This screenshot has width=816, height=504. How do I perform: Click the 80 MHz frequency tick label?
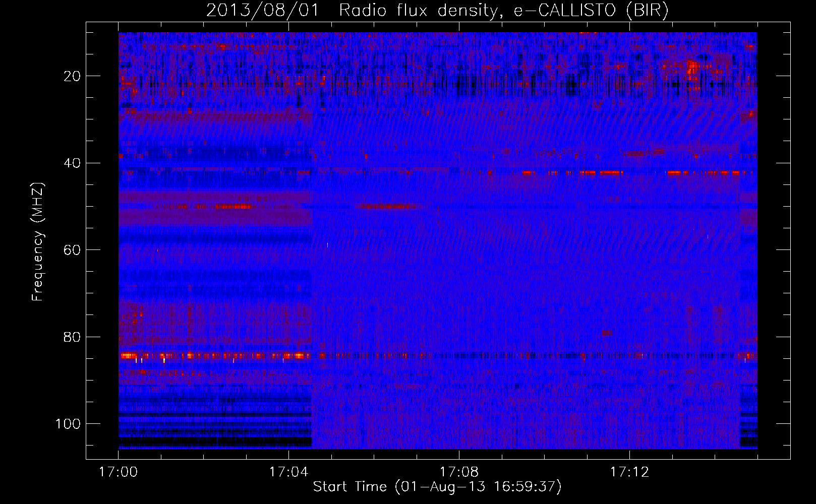tap(73, 337)
